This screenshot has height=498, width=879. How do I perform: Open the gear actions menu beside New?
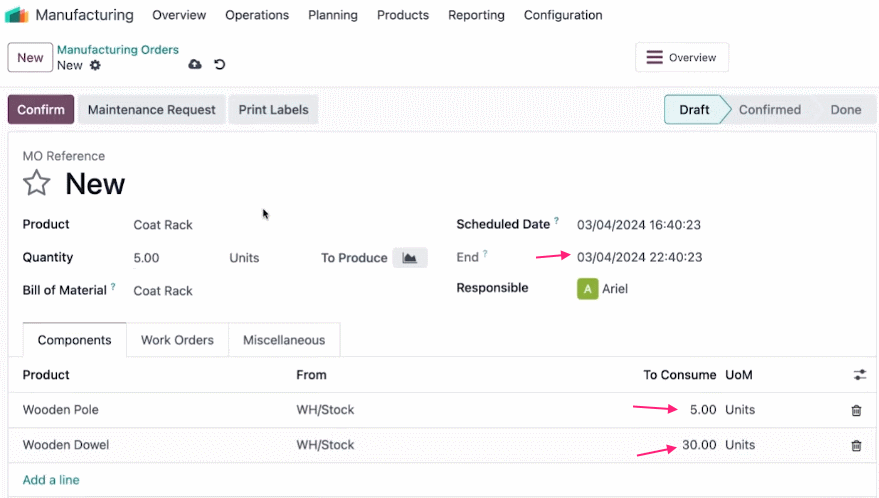[x=95, y=65]
